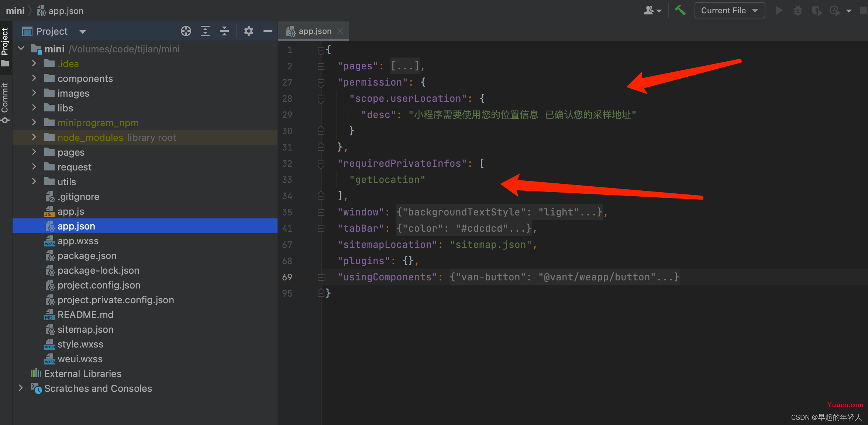Open the more run actions dropdown arrow
868x425 pixels.
[x=849, y=11]
